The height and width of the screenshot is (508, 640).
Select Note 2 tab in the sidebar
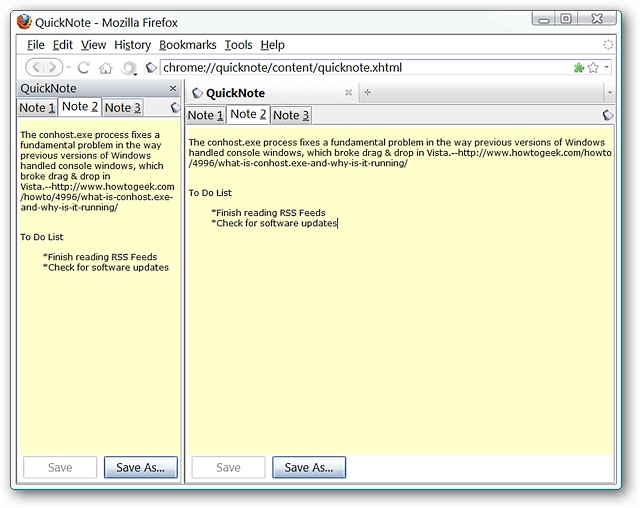coord(80,106)
